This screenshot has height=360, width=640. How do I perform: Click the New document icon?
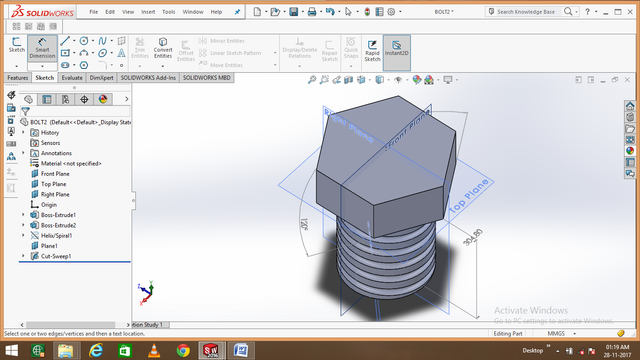coord(257,12)
